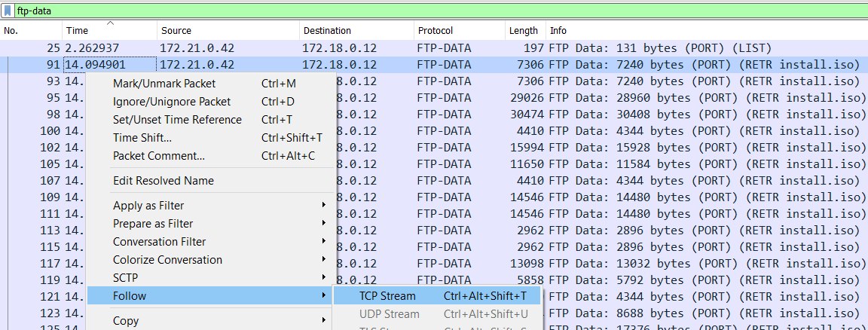Open the Apply as Filter submenu
Screen dimensions: 868x330
tap(212, 206)
